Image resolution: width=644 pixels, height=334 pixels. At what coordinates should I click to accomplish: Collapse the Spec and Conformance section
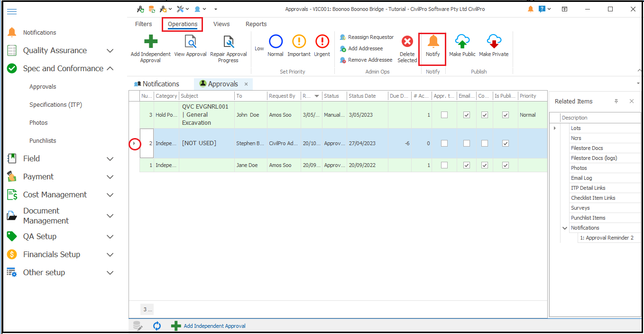click(110, 69)
